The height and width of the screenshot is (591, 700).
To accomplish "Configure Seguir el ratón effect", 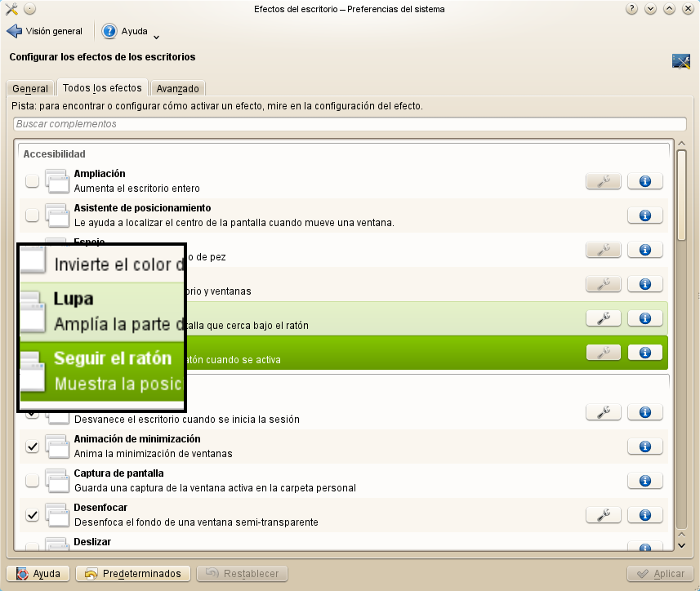I will tap(603, 353).
